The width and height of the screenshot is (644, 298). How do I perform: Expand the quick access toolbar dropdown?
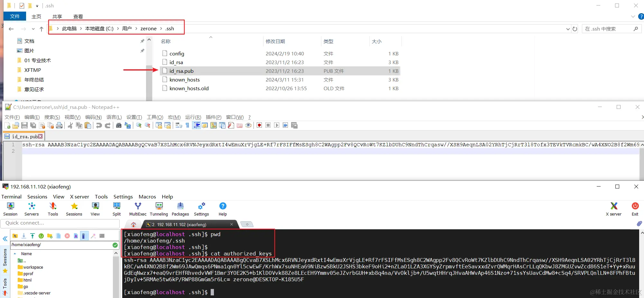[37, 6]
